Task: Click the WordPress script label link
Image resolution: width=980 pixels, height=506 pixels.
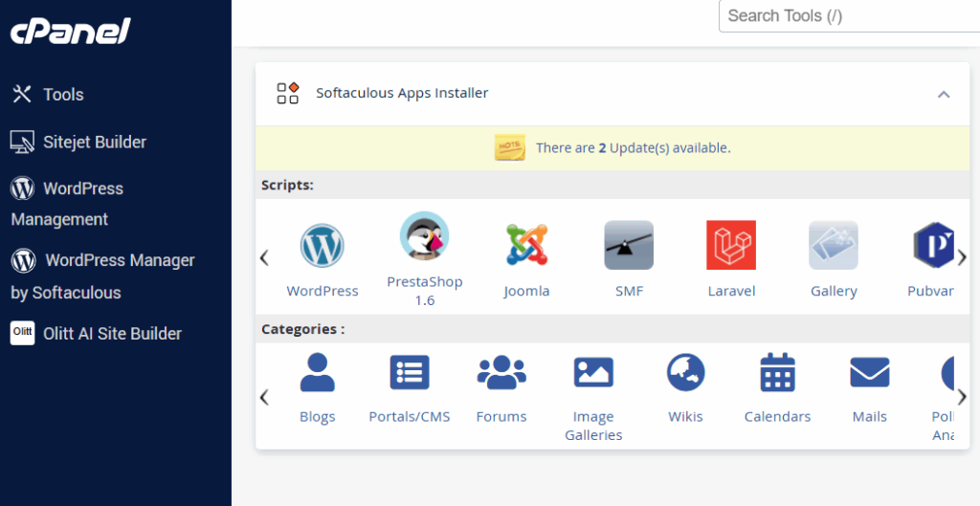Action: click(323, 291)
